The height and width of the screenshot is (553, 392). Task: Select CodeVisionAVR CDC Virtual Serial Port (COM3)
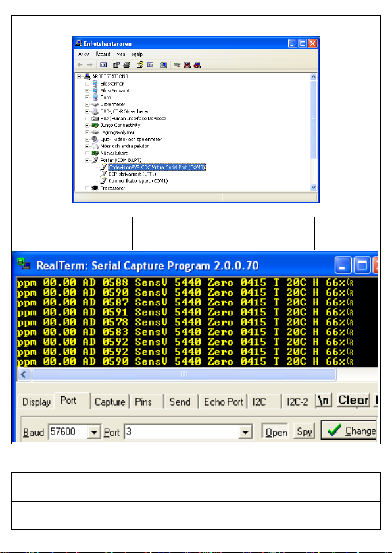[157, 167]
